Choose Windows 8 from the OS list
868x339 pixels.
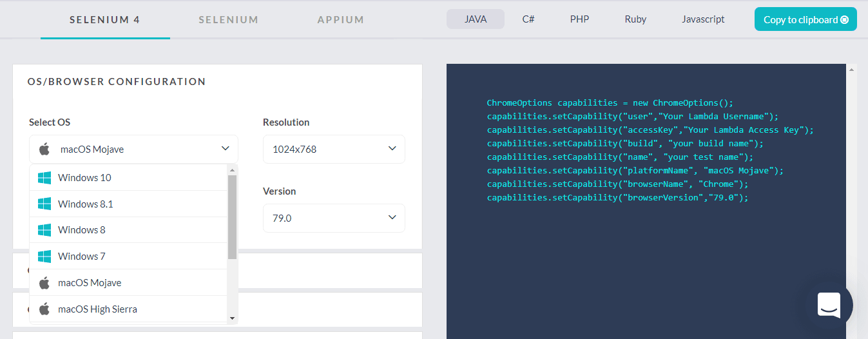[x=128, y=230]
